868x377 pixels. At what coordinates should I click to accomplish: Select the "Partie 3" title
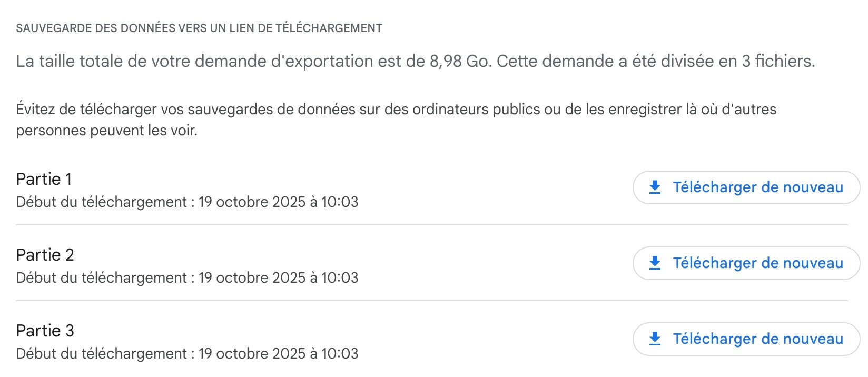coord(45,331)
